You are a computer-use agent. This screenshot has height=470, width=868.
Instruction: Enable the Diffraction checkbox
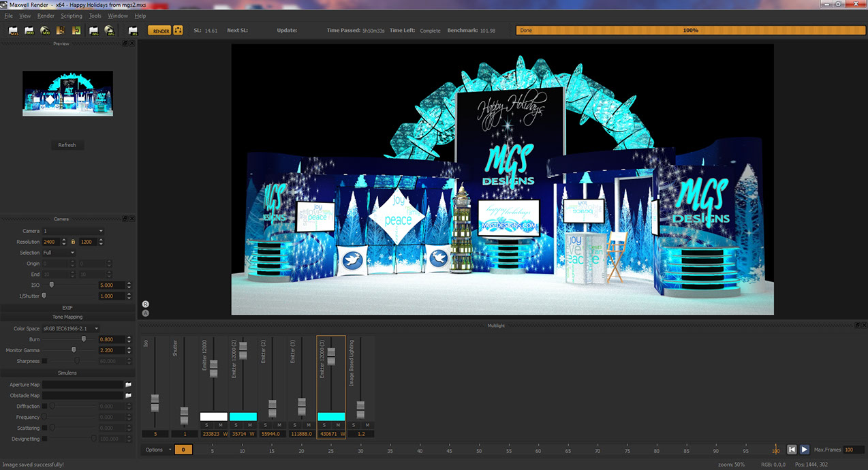(45, 407)
